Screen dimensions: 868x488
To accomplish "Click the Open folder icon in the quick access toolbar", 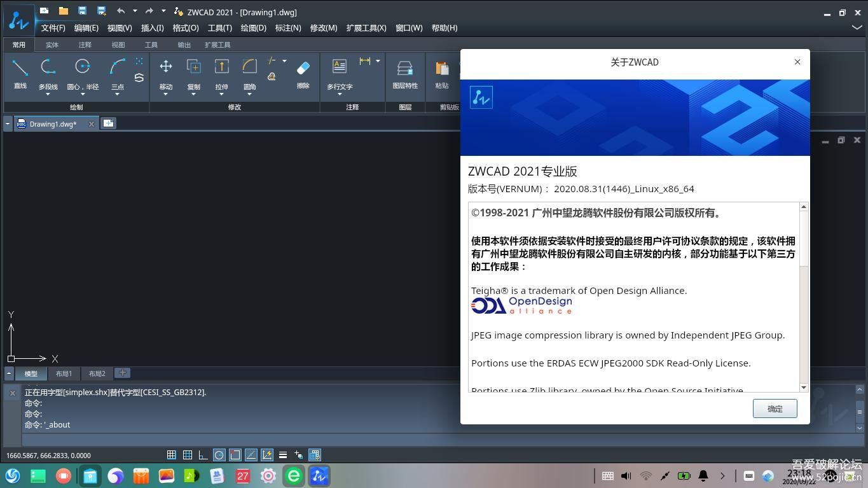I will pyautogui.click(x=63, y=11).
